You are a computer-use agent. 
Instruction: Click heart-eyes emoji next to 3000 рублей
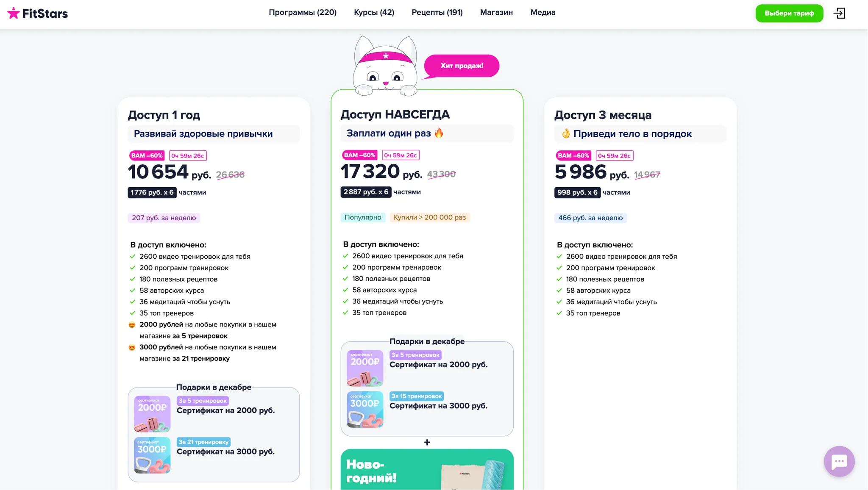point(132,347)
